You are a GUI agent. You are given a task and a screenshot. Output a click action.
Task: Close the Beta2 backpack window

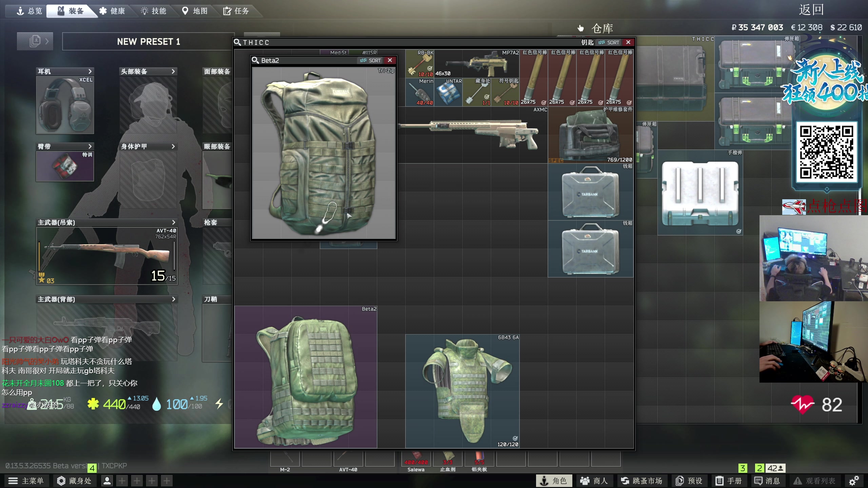click(x=390, y=60)
